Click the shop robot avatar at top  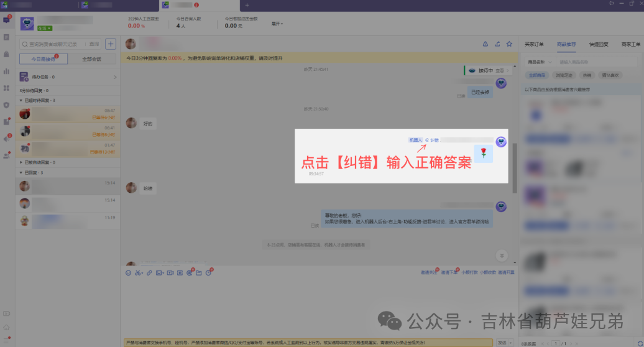(x=27, y=24)
